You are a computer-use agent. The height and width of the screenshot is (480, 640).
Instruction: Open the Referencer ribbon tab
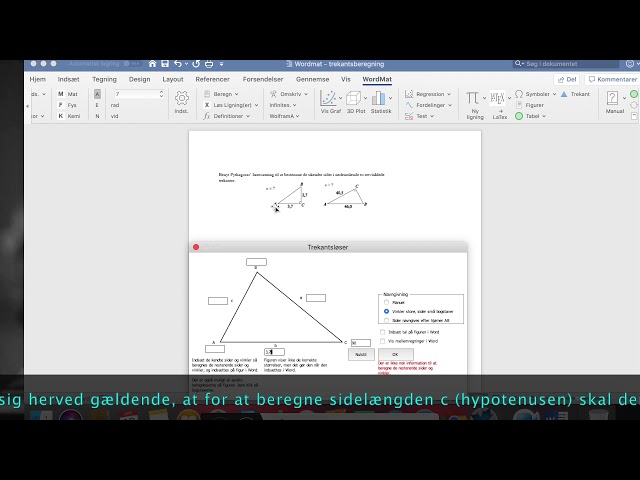(212, 79)
